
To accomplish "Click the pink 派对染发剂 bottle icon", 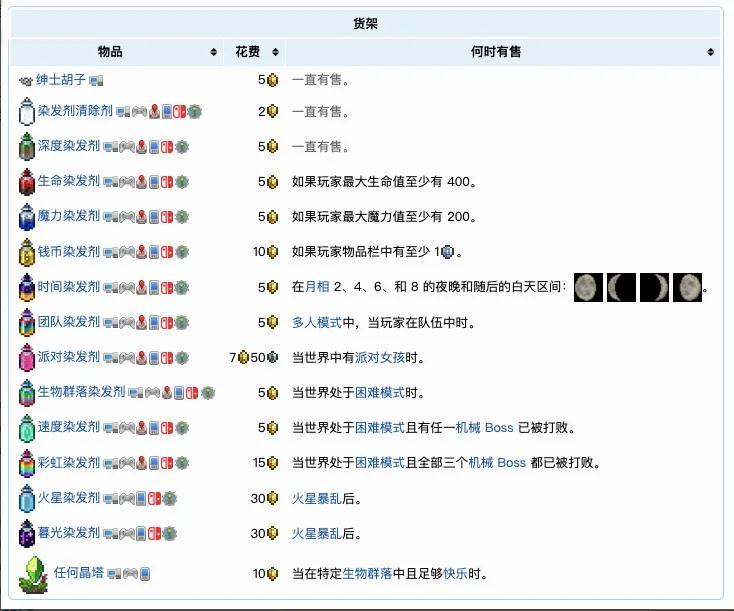I will click(26, 358).
